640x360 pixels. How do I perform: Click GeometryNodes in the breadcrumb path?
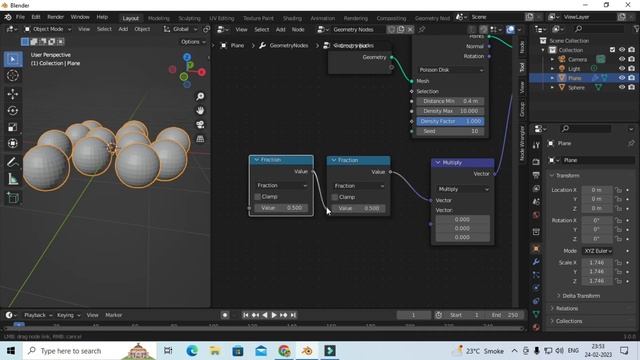click(289, 45)
